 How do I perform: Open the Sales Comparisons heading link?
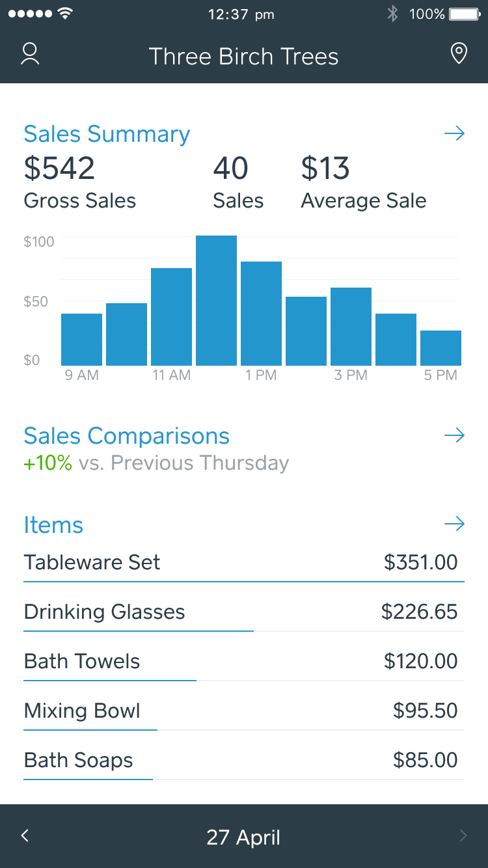tap(126, 435)
